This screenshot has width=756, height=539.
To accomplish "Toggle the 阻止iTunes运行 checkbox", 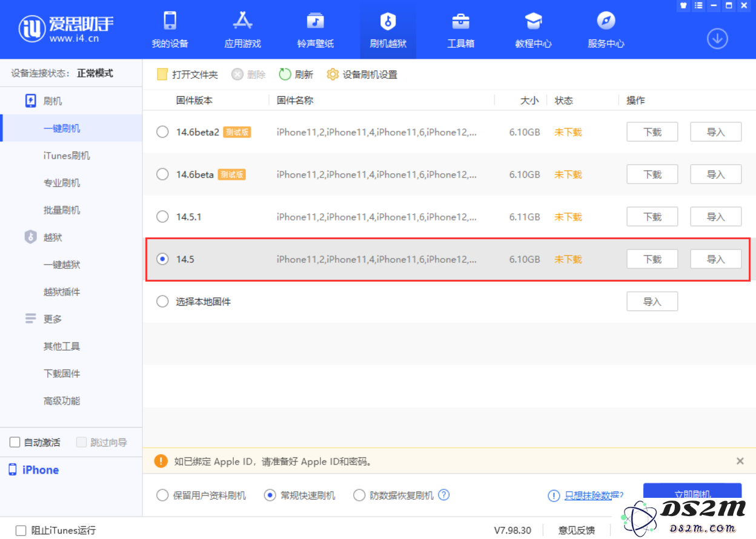I will (x=21, y=531).
